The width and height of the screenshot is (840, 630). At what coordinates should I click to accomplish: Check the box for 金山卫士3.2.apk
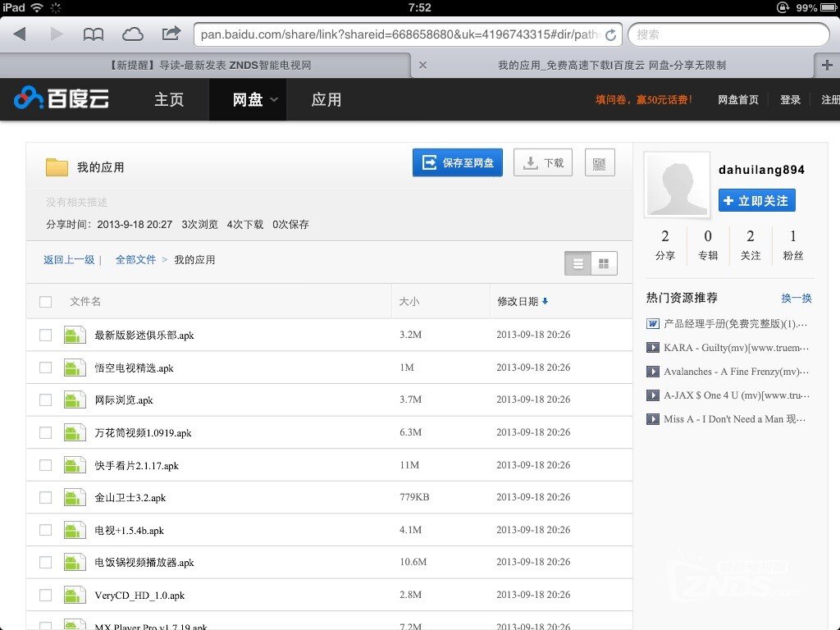46,497
